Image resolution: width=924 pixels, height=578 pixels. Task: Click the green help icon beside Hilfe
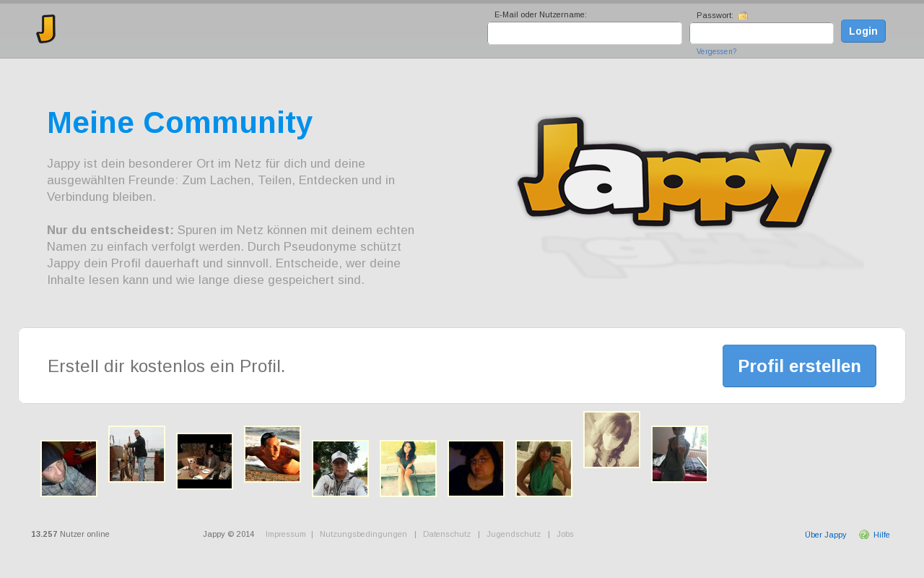(864, 535)
